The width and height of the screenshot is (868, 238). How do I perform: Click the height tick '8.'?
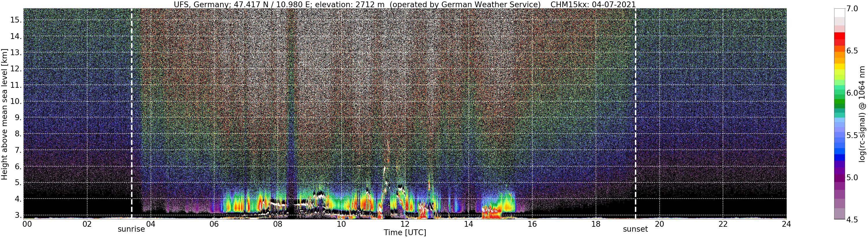pyautogui.click(x=18, y=134)
